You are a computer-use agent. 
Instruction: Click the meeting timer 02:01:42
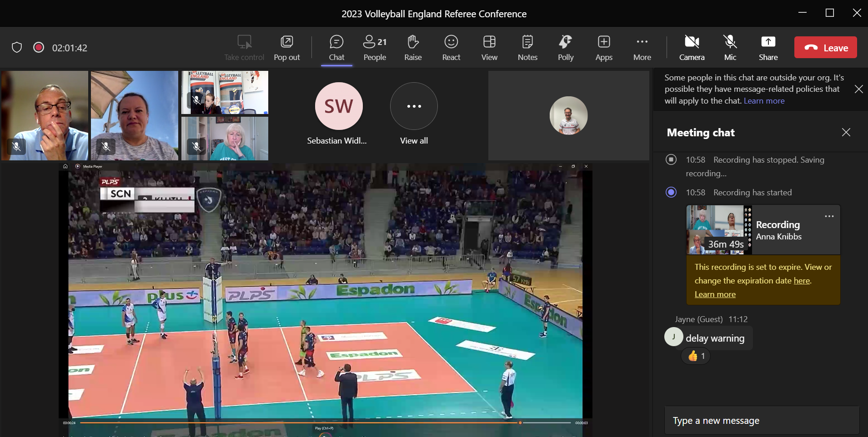coord(70,48)
